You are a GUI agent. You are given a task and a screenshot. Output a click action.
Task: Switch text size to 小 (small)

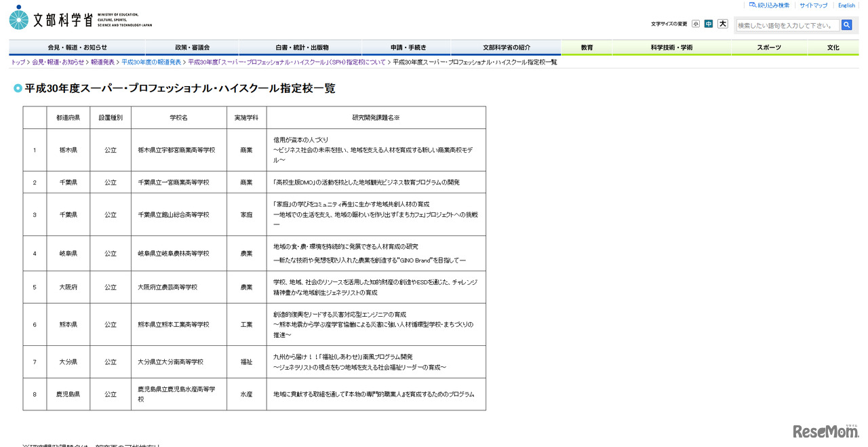(695, 23)
